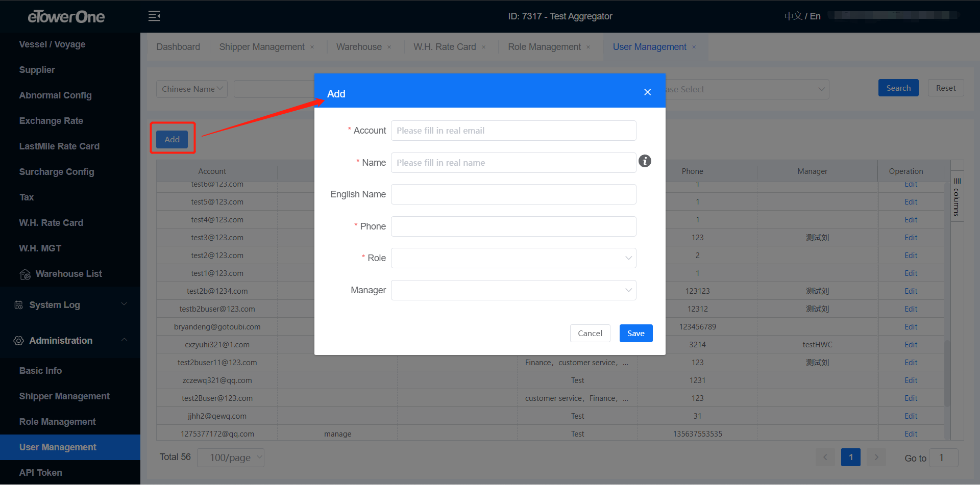Click the Add button
This screenshot has height=485, width=980.
pyautogui.click(x=172, y=139)
